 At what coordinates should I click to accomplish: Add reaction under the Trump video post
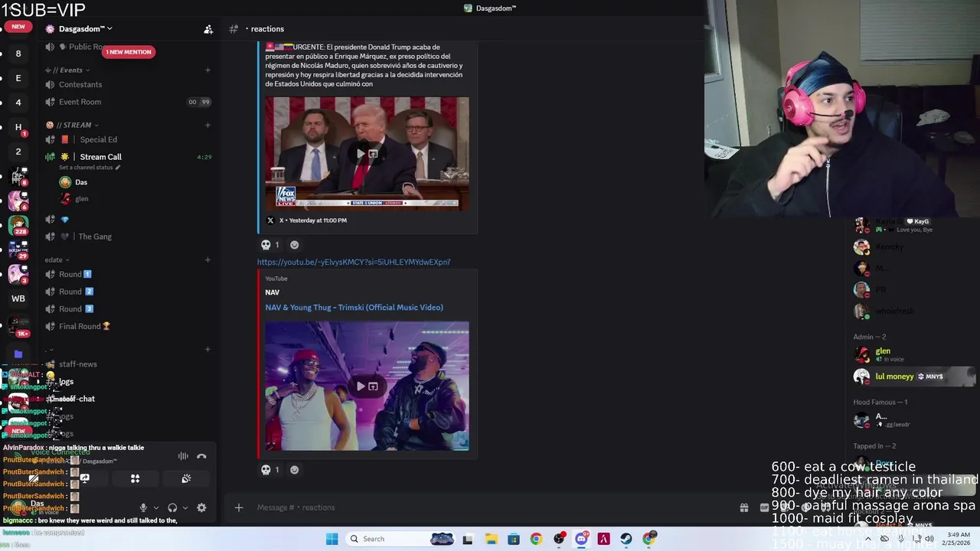(x=294, y=245)
